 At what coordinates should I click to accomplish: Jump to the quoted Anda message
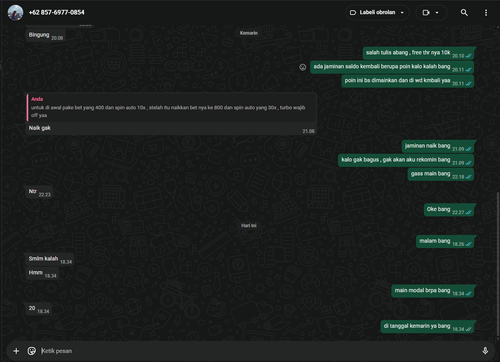[171, 107]
